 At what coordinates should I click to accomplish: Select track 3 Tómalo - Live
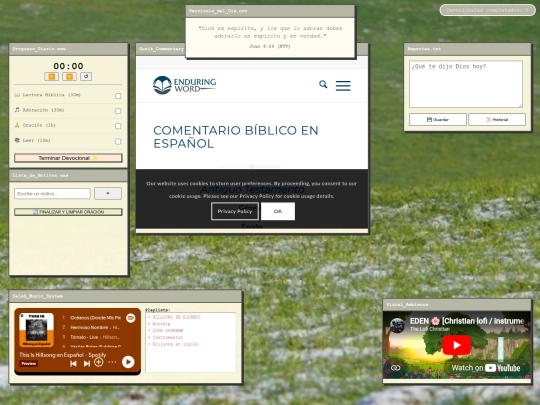[92, 337]
